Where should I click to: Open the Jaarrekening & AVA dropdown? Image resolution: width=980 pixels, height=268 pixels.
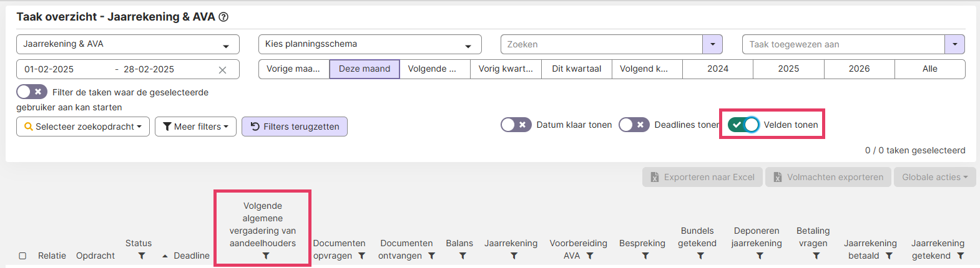pyautogui.click(x=128, y=44)
